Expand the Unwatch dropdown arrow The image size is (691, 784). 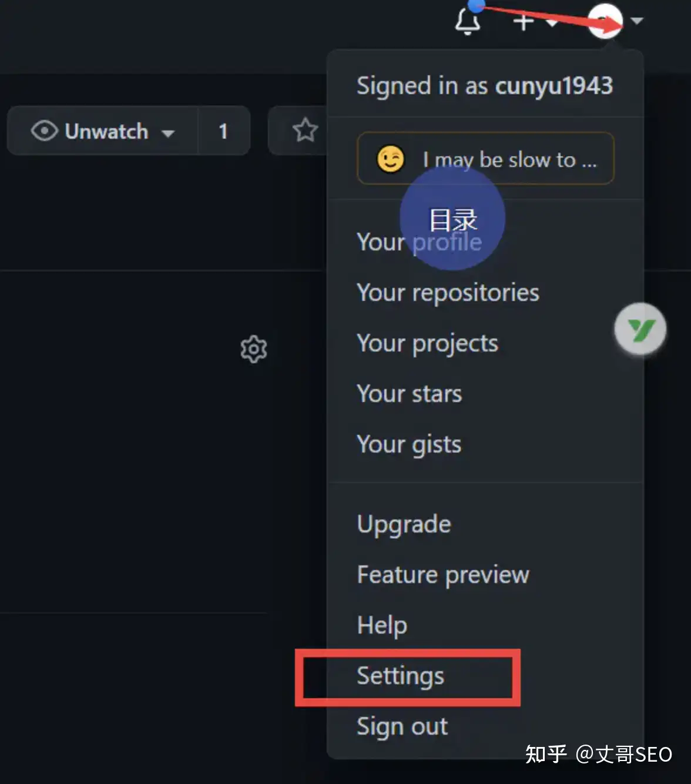point(168,133)
